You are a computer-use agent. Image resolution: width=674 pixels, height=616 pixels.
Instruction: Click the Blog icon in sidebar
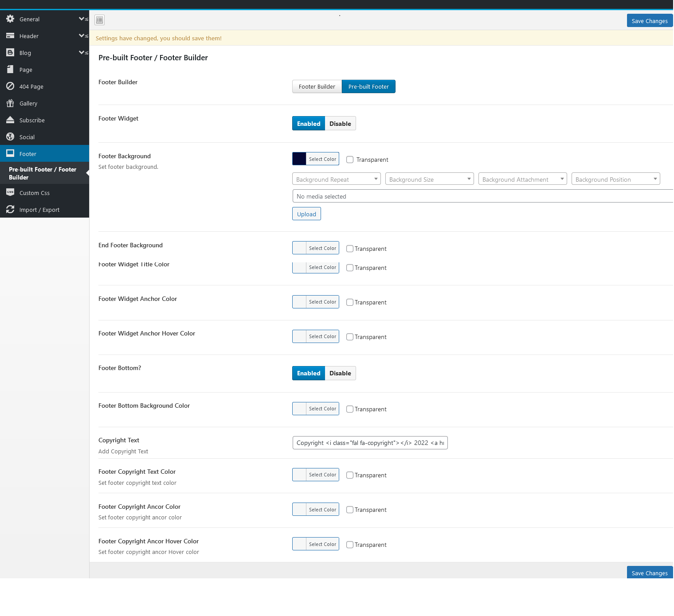coord(10,53)
